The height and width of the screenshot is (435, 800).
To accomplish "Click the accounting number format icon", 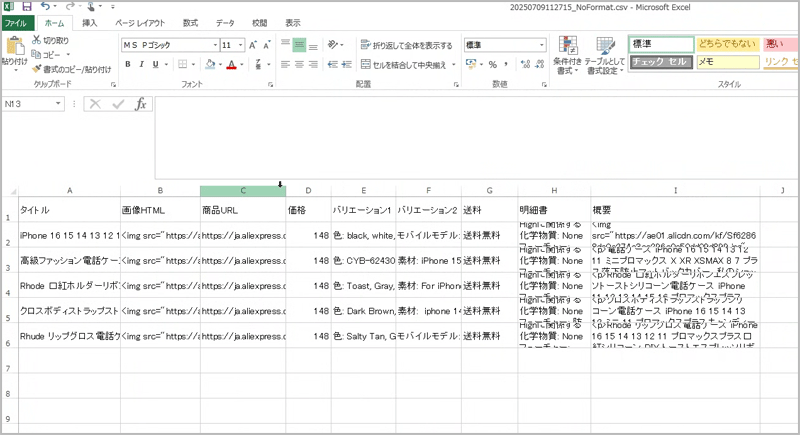I will pyautogui.click(x=470, y=64).
